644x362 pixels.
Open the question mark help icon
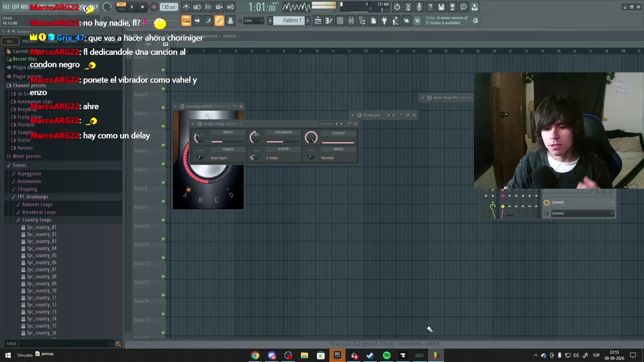click(430, 7)
